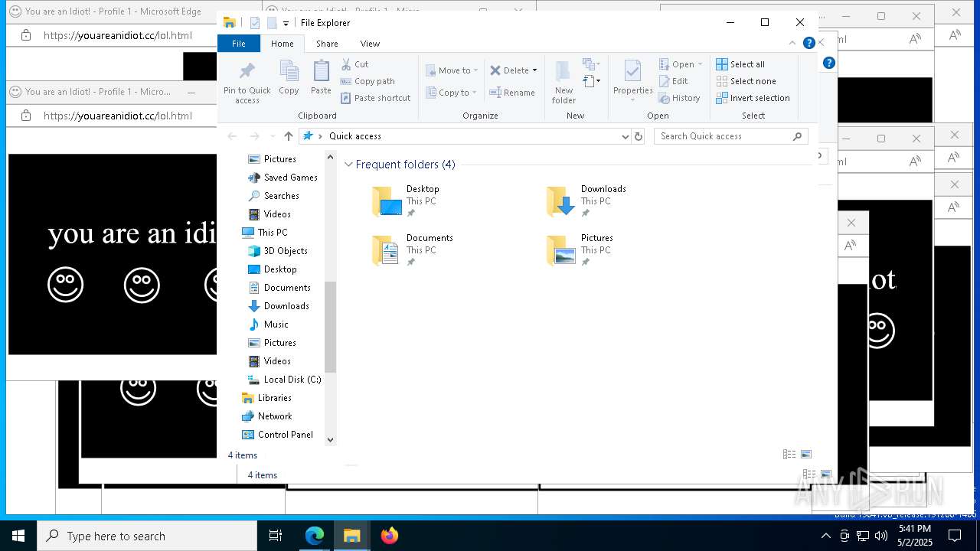Open Task View from taskbar
The width and height of the screenshot is (980, 551).
pos(276,536)
